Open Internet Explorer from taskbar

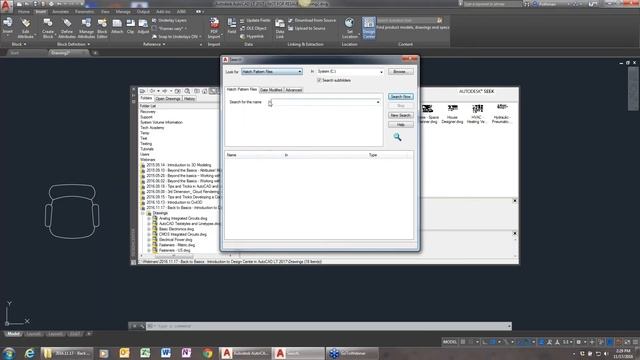[30, 353]
